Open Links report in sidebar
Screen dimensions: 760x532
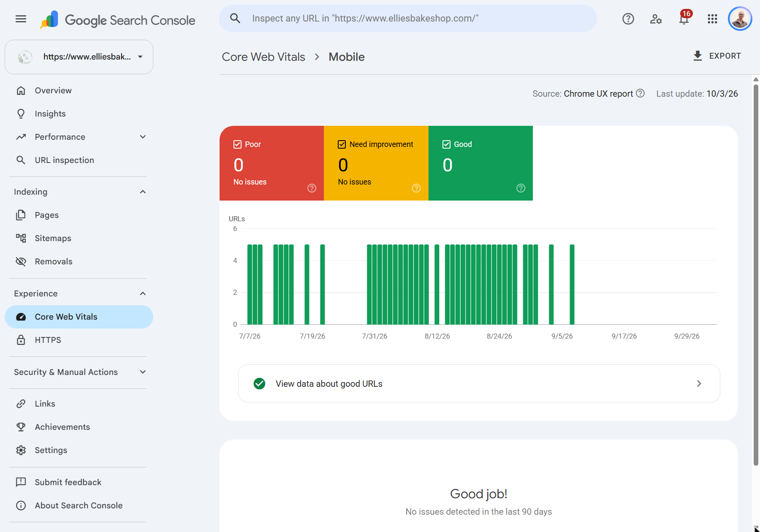pos(79,404)
